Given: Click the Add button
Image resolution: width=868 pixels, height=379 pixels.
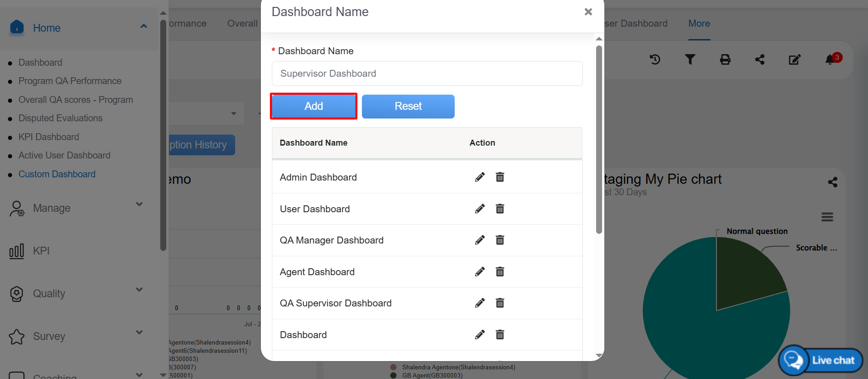Looking at the screenshot, I should click(314, 106).
